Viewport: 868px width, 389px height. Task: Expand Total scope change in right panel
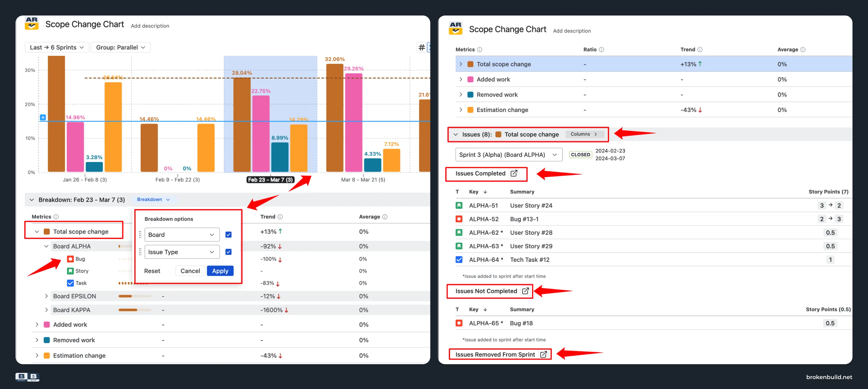[x=461, y=64]
